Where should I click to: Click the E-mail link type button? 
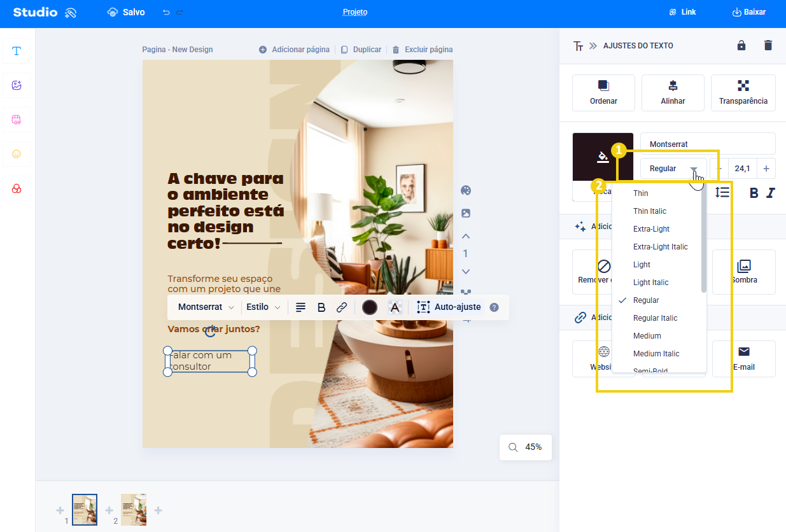pos(743,359)
